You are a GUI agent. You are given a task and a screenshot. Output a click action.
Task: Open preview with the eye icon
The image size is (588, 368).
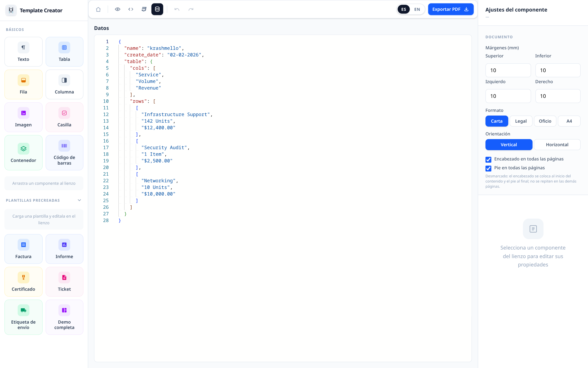[x=118, y=9]
